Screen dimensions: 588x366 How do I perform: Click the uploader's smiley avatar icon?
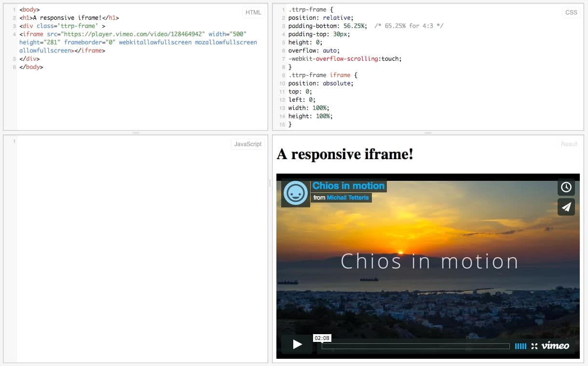tap(295, 193)
